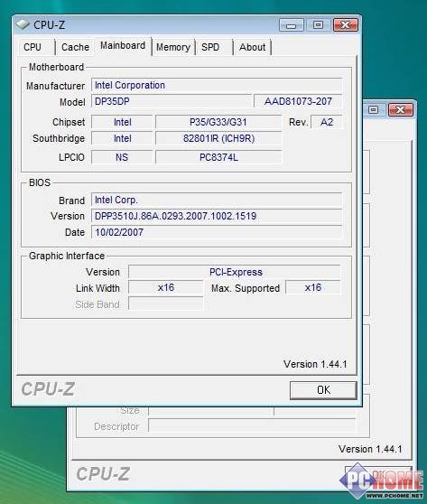Click the LPCIO value PC8374L
Screen dimensions: 427x504
pos(218,157)
